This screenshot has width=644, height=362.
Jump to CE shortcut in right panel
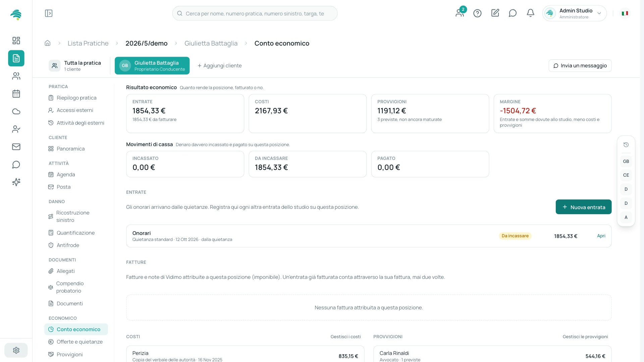click(x=626, y=175)
